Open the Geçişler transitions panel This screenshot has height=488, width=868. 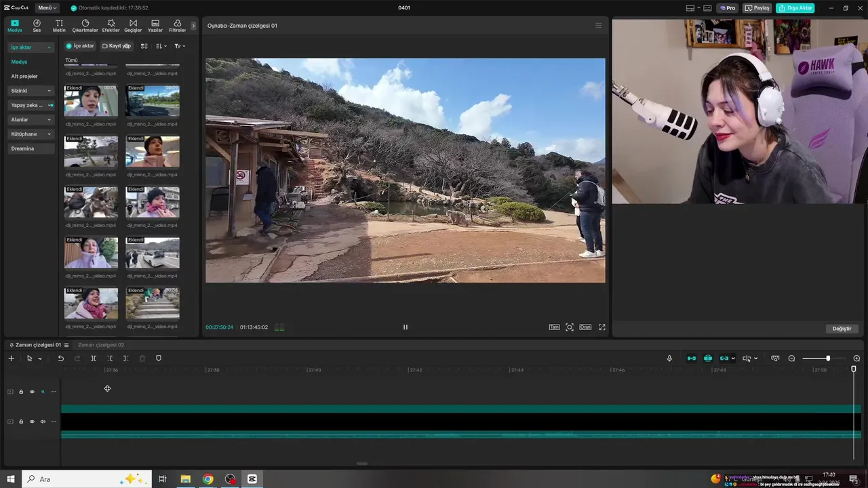[133, 26]
